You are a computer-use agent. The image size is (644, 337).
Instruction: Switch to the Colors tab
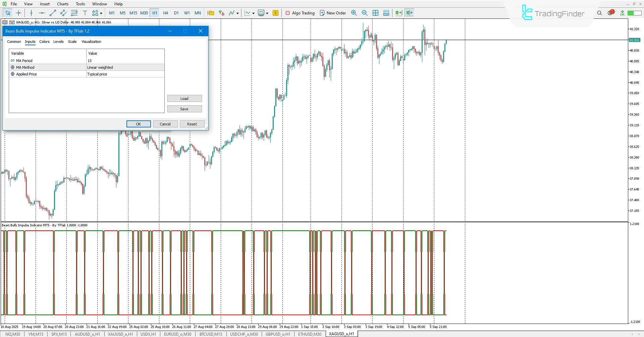pos(44,42)
